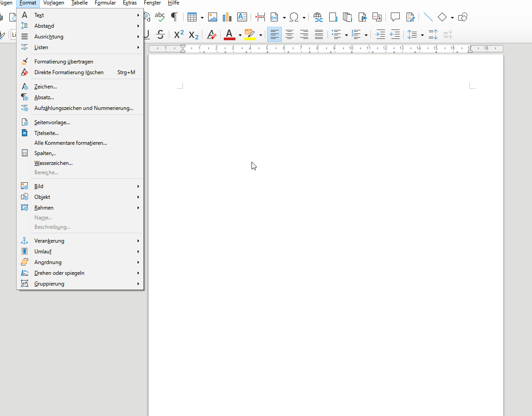Select the line drawing tool
532x416 pixels.
[427, 17]
